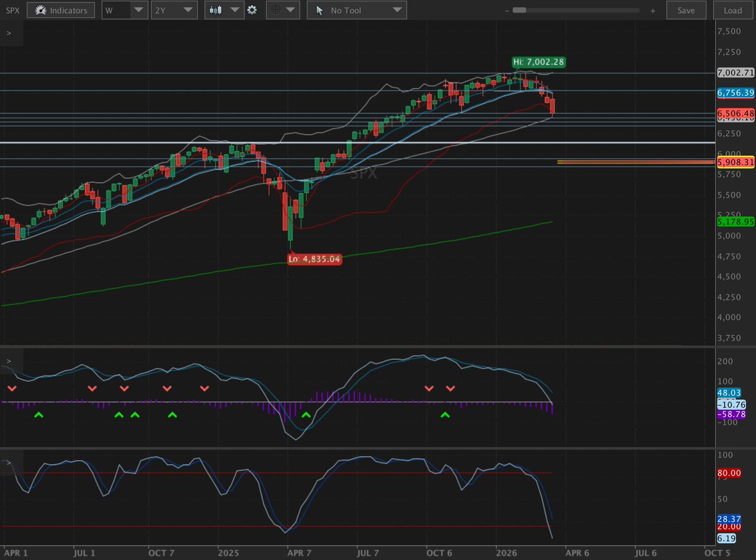The image size is (756, 560).
Task: Click the Load button
Action: (733, 10)
